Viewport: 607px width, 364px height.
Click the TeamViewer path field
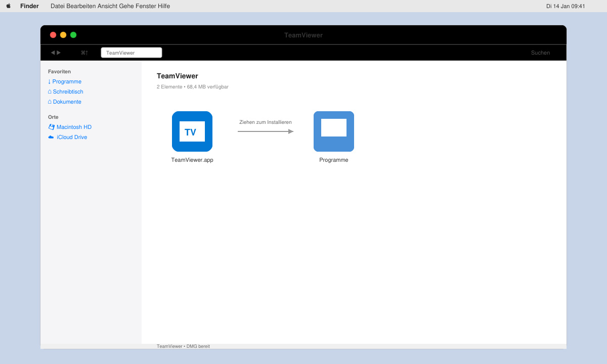tap(132, 53)
